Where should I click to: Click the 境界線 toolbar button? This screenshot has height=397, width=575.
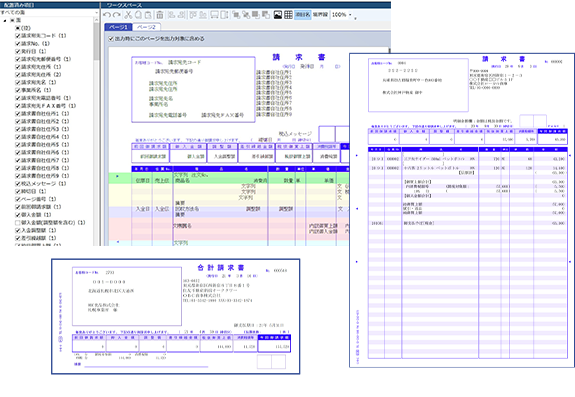(x=320, y=15)
